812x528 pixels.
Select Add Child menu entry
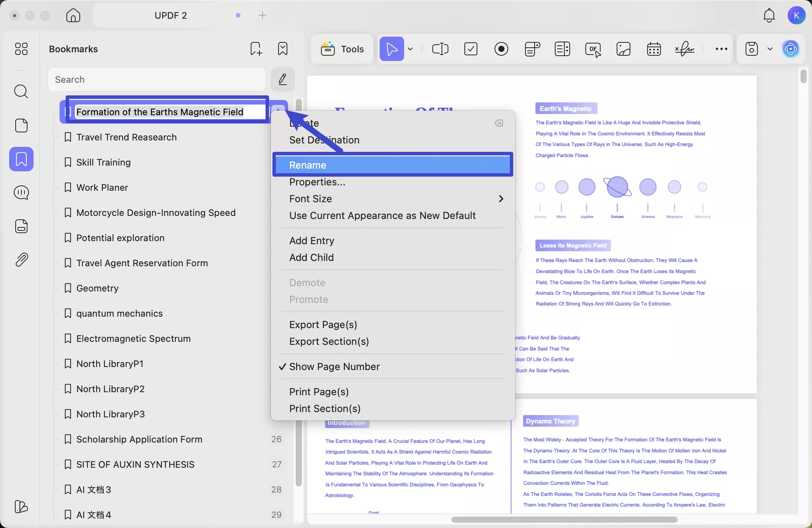(x=311, y=258)
